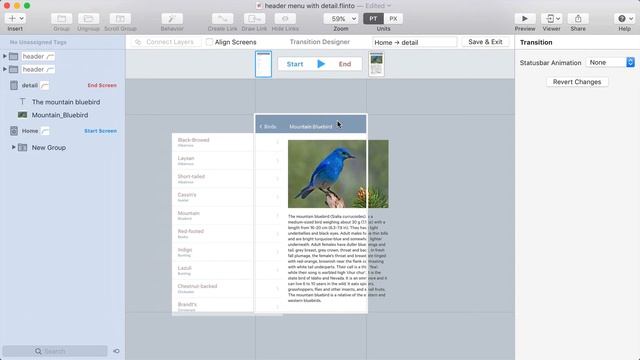
Task: Click the Mountain_Bluebird image thumbnail icon
Action: pos(22,115)
